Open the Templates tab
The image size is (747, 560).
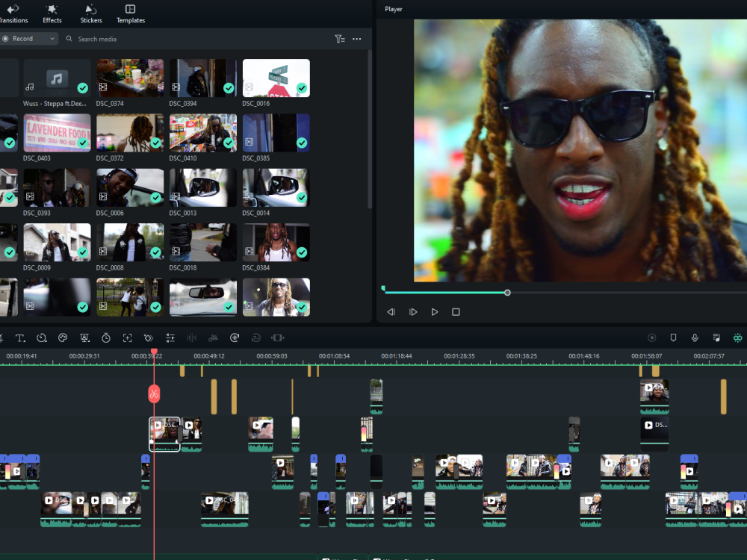coord(131,13)
